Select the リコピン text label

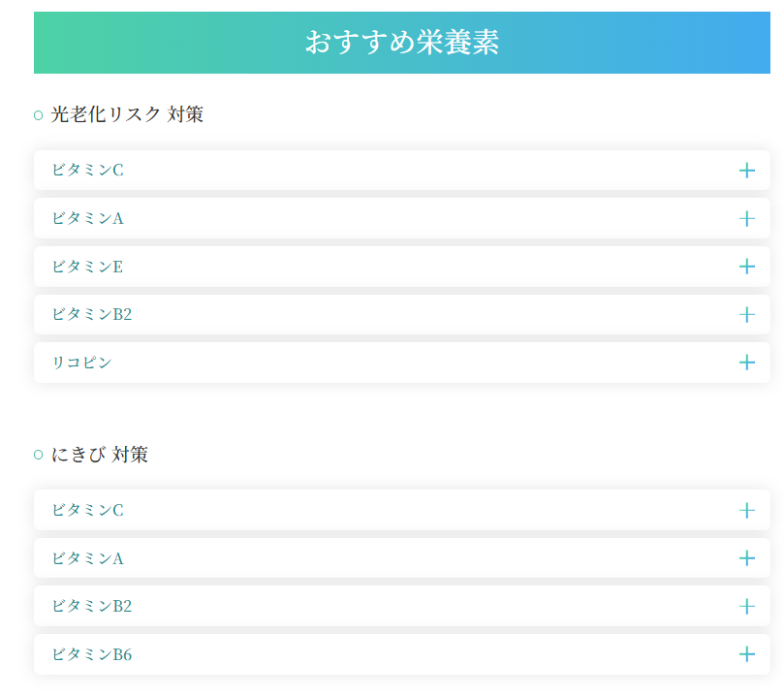(78, 363)
